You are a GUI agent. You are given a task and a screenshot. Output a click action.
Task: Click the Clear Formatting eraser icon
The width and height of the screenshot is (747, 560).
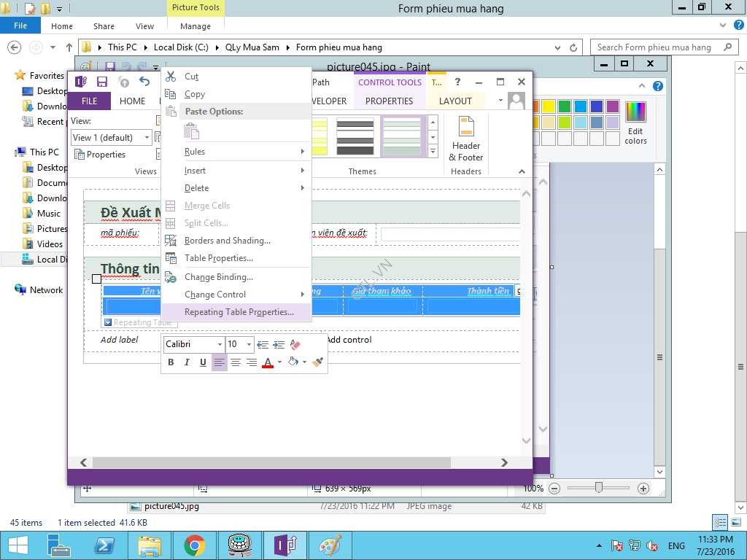295,344
